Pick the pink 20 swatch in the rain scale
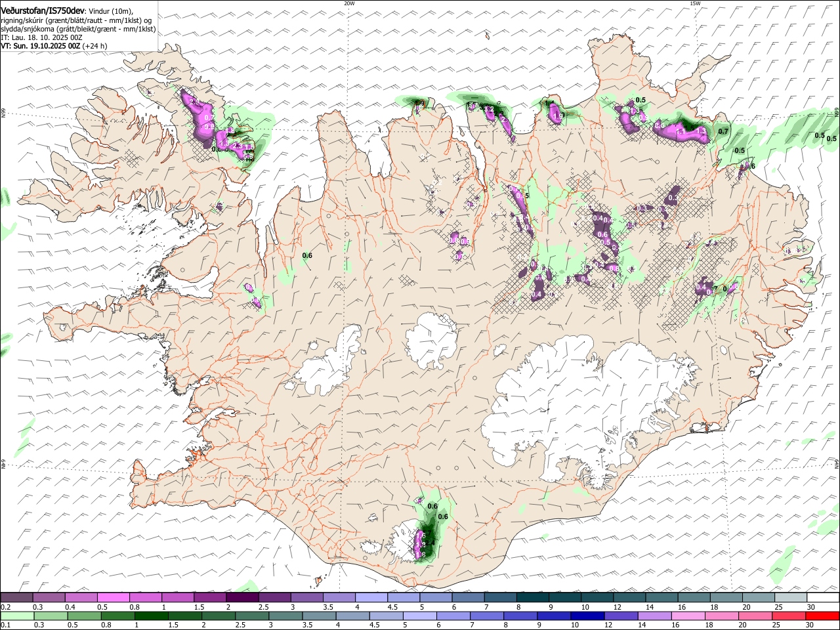The image size is (840, 630). pyautogui.click(x=754, y=616)
